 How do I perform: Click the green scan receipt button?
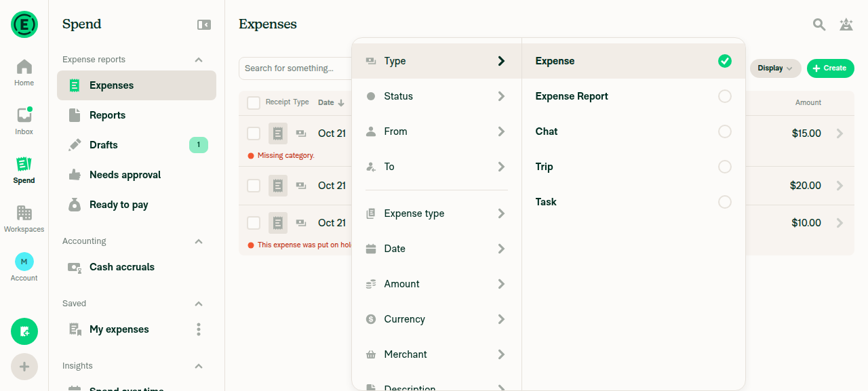click(24, 331)
